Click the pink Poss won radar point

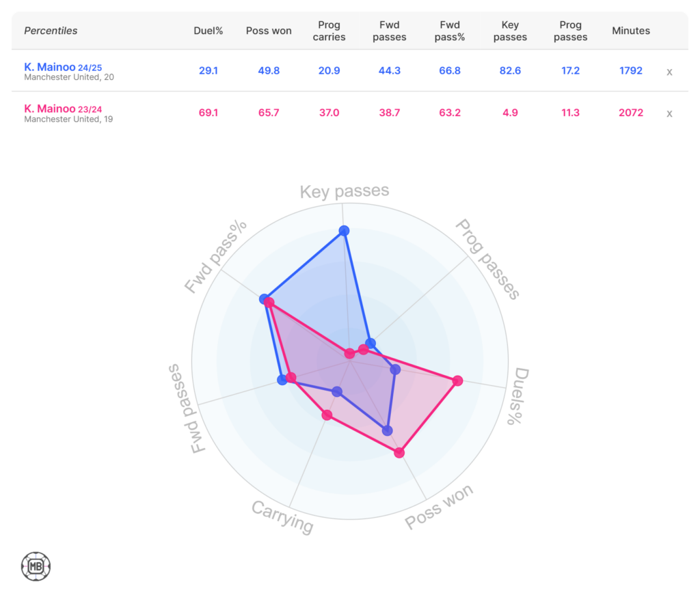(400, 452)
